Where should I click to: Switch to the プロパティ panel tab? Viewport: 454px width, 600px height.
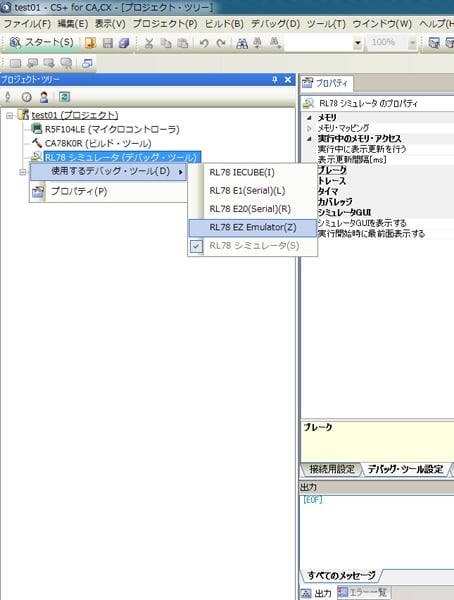click(326, 83)
